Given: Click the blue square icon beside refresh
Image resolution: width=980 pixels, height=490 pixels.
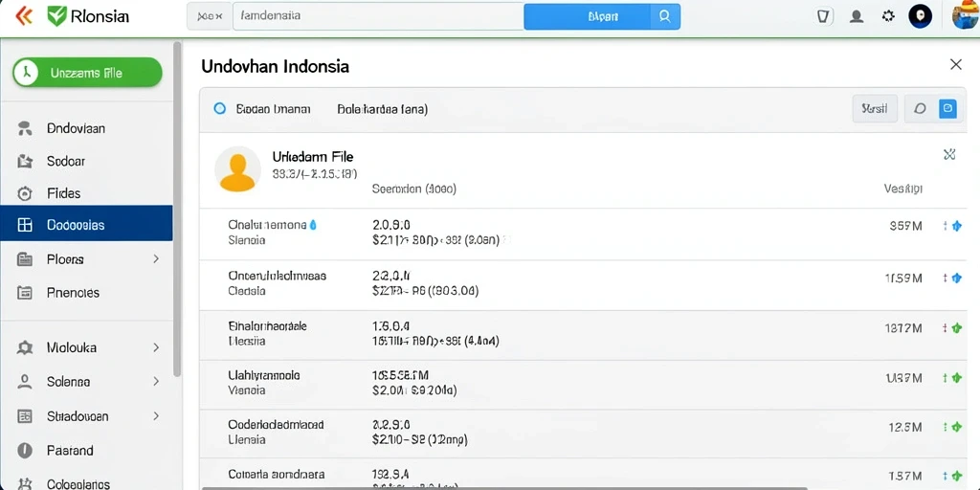Looking at the screenshot, I should click(947, 109).
